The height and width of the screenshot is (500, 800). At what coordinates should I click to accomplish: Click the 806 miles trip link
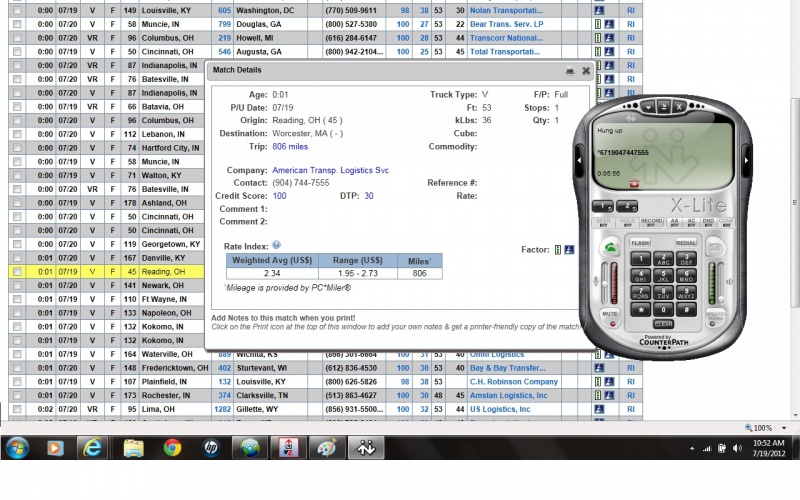click(290, 146)
